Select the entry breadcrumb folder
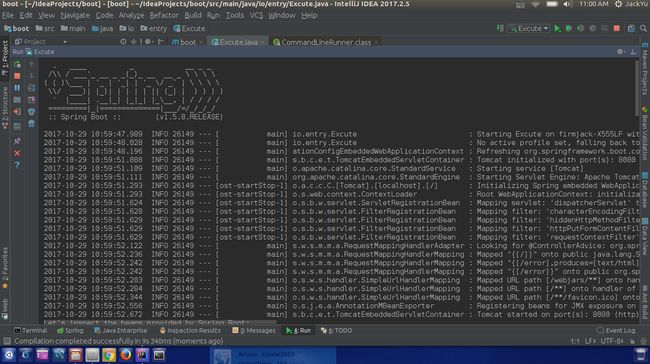The image size is (650, 364). coord(153,29)
